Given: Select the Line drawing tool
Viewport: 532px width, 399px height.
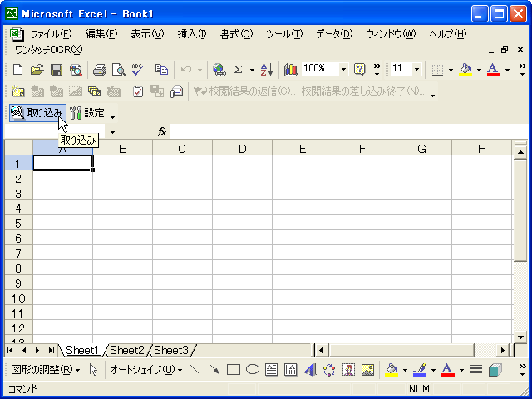Looking at the screenshot, I should coord(195,370).
